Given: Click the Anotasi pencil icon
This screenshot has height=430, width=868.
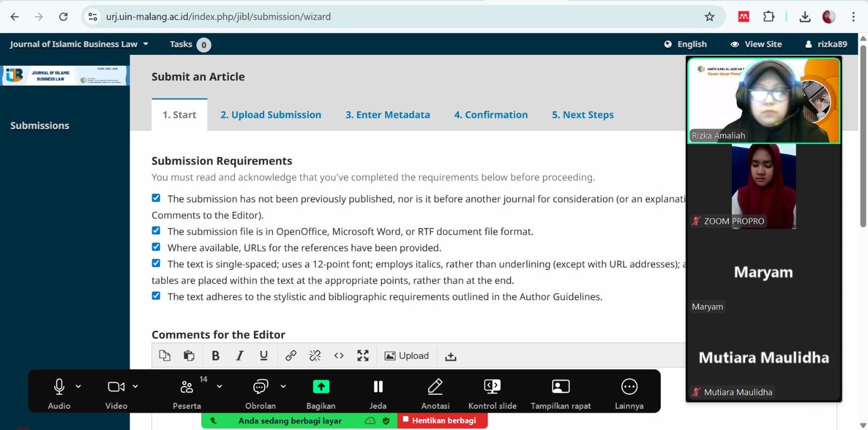Looking at the screenshot, I should (x=435, y=387).
